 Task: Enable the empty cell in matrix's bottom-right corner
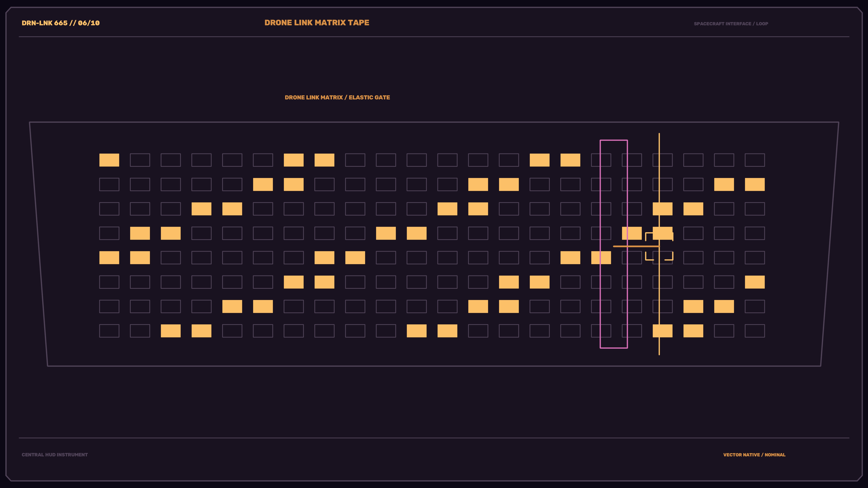click(x=755, y=331)
